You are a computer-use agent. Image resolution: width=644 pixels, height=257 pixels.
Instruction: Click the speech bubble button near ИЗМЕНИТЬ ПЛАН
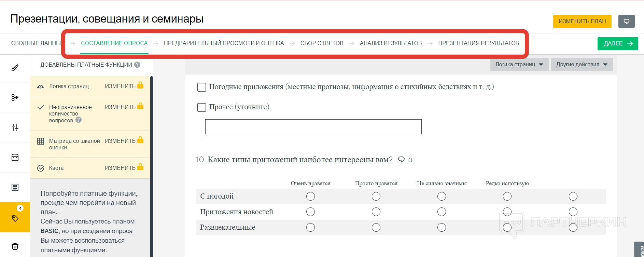tap(626, 21)
